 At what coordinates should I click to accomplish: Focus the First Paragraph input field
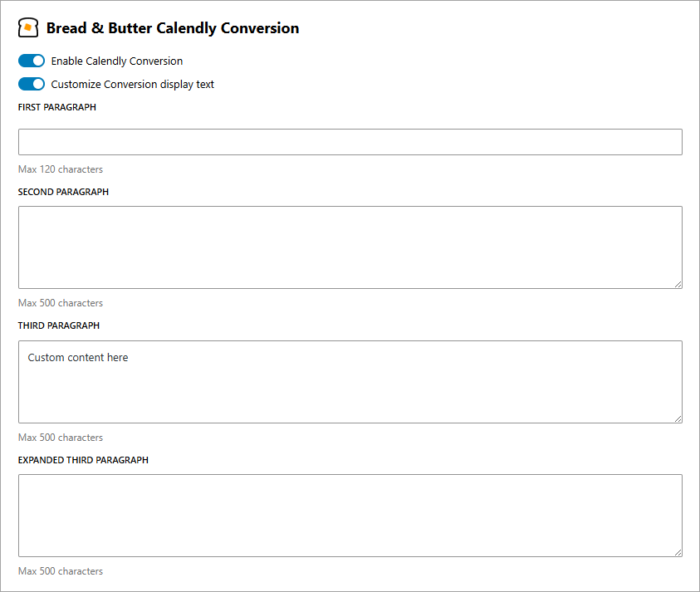[350, 142]
